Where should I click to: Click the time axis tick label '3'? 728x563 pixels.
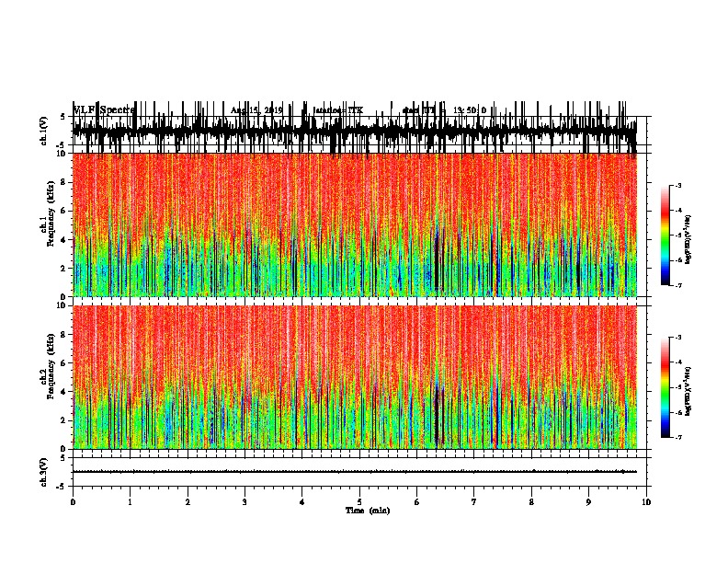point(245,502)
